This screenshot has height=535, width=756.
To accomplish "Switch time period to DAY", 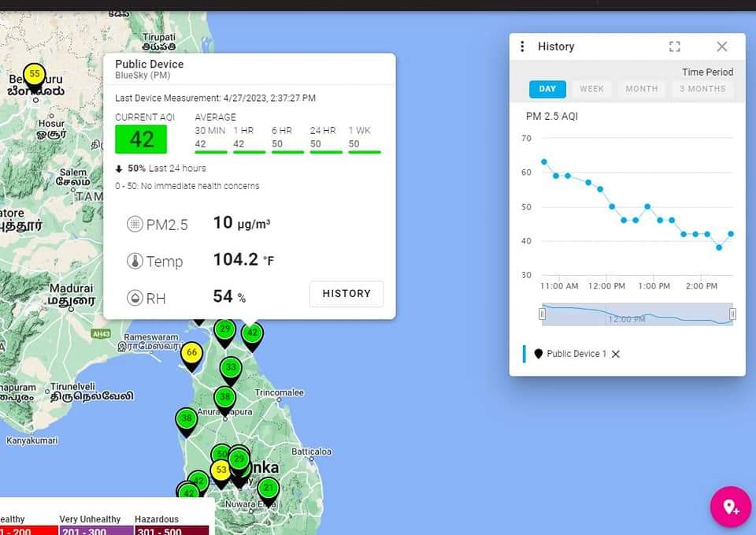I will pos(547,89).
